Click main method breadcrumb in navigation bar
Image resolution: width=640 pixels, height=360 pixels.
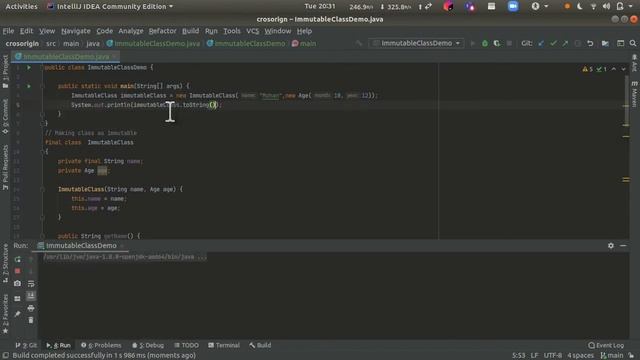point(304,44)
